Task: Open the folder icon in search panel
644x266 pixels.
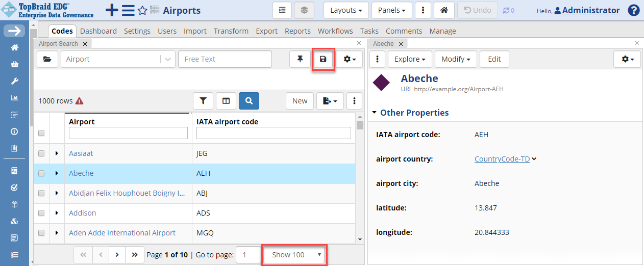Action: tap(47, 59)
